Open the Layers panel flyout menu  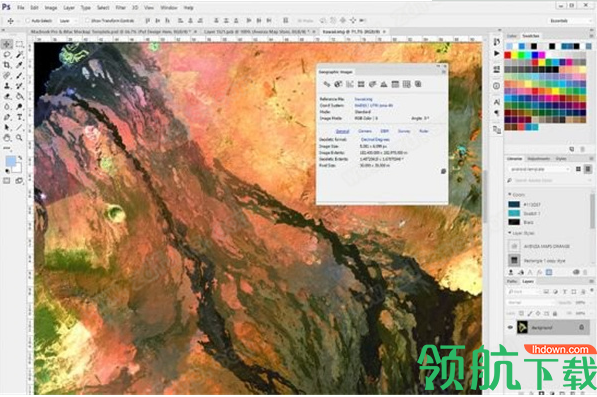[591, 281]
